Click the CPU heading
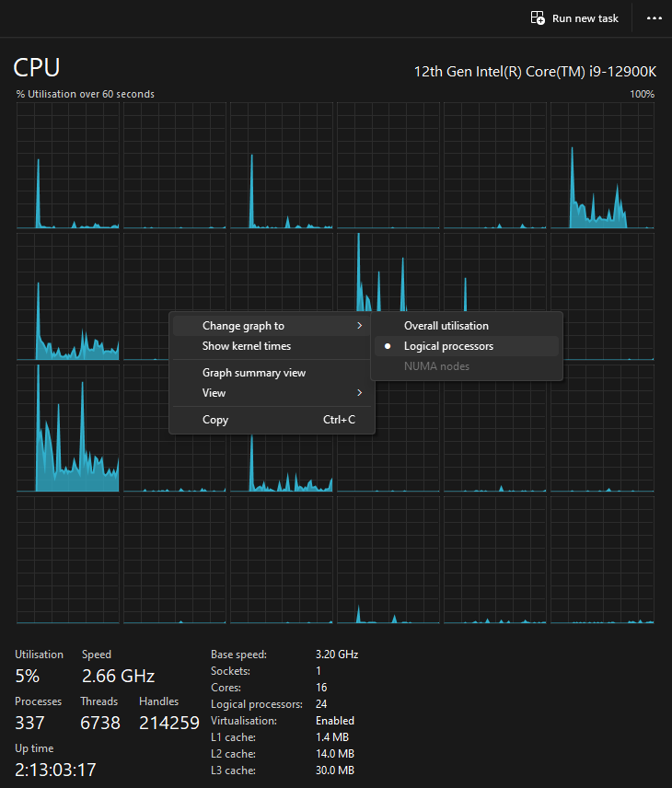Viewport: 672px width, 788px height. click(35, 68)
